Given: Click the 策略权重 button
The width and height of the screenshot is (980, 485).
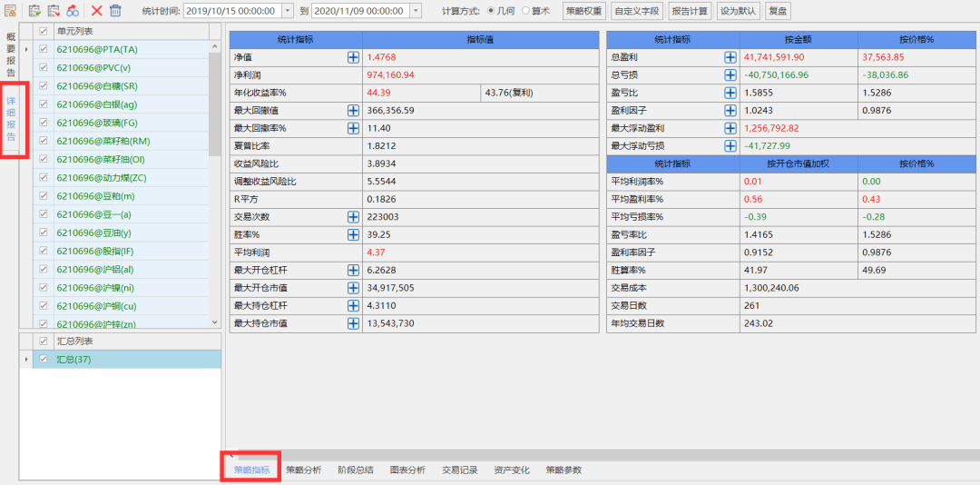Looking at the screenshot, I should tap(583, 11).
